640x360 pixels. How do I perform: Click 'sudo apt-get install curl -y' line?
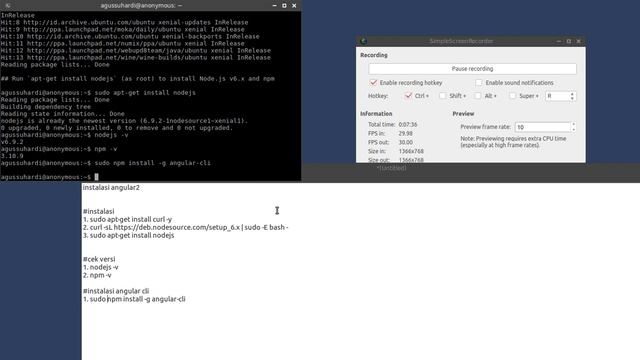coord(127,219)
